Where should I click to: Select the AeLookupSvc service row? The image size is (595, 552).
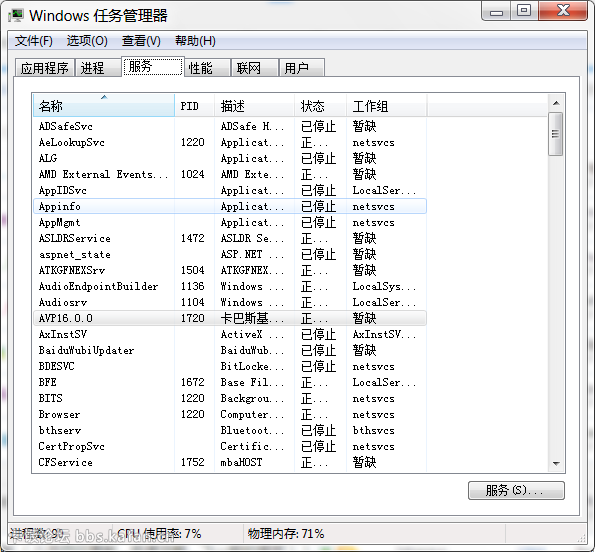[230, 142]
